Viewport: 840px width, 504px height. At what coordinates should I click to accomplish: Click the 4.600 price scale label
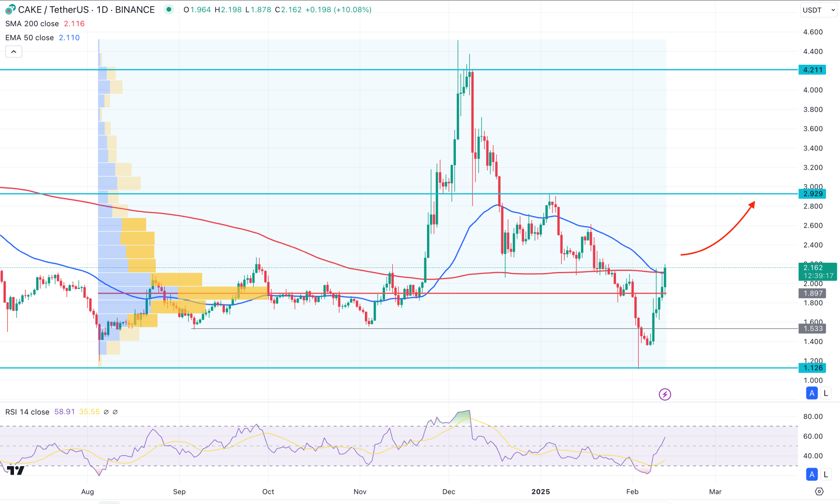tap(813, 32)
